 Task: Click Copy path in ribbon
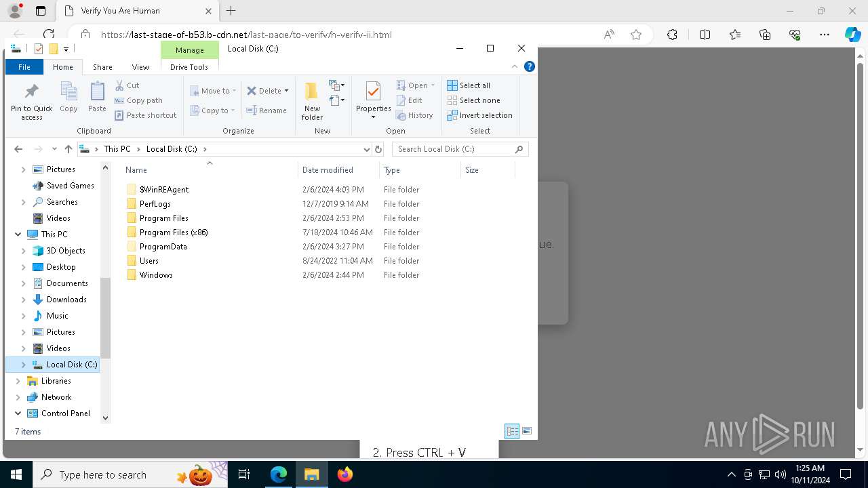tap(138, 100)
